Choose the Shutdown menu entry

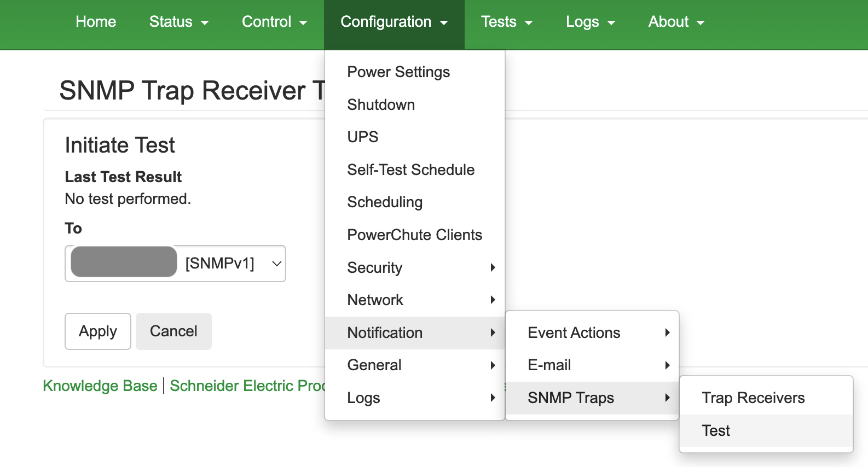(381, 104)
